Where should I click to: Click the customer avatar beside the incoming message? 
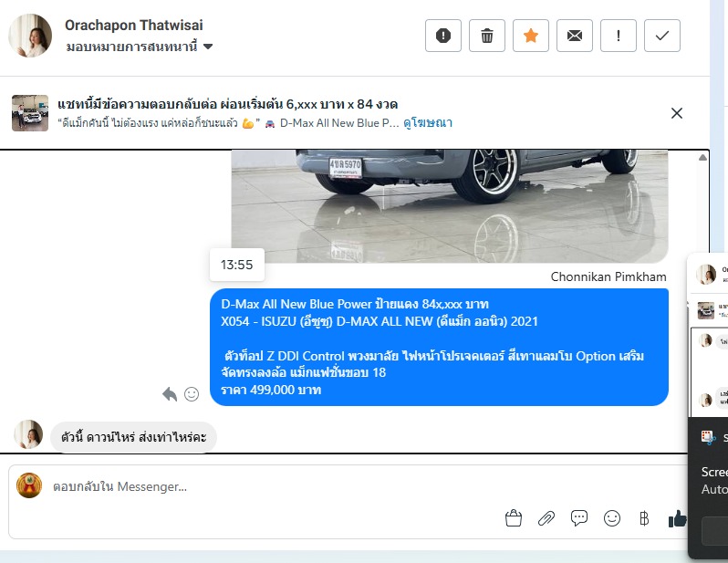(x=28, y=434)
